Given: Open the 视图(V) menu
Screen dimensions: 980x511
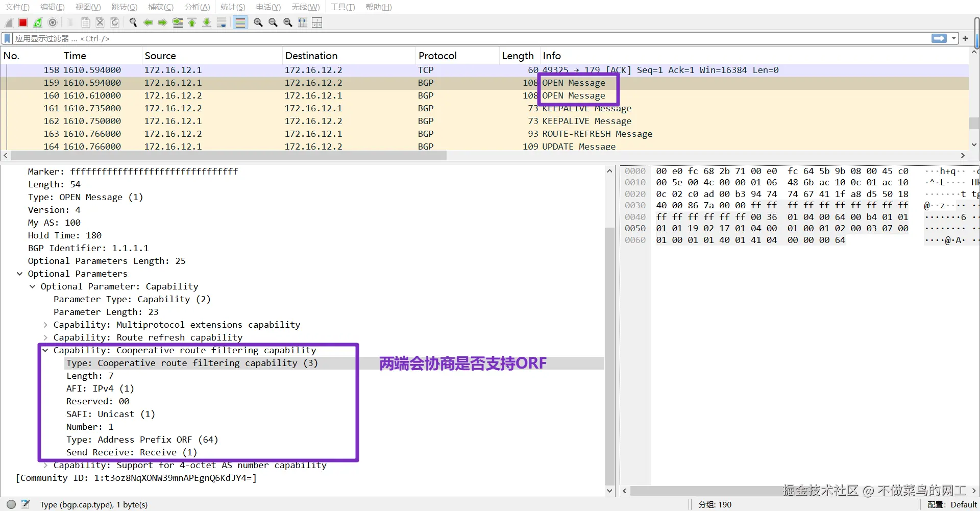Looking at the screenshot, I should (x=88, y=7).
